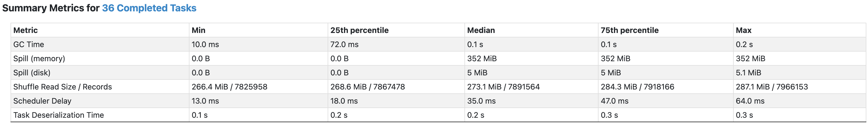Select the Median column header
This screenshot has height=123, width=868.
[x=481, y=30]
